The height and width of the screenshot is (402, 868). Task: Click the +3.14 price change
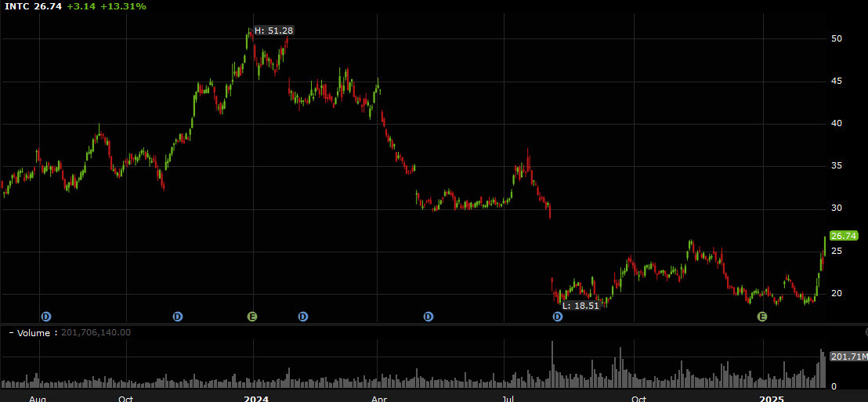coord(80,6)
